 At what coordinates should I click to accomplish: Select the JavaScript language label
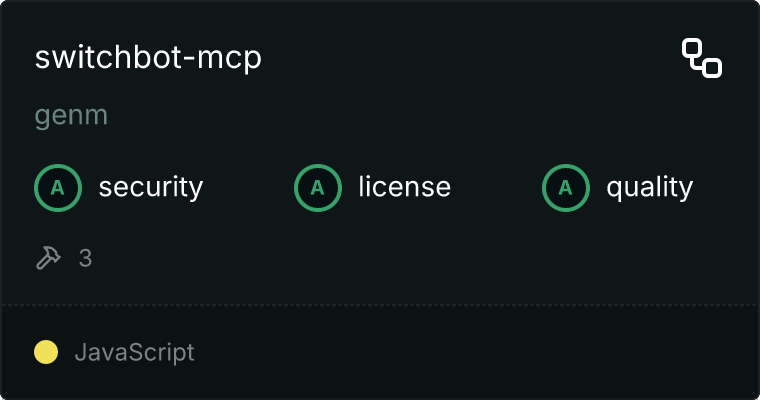click(x=135, y=352)
